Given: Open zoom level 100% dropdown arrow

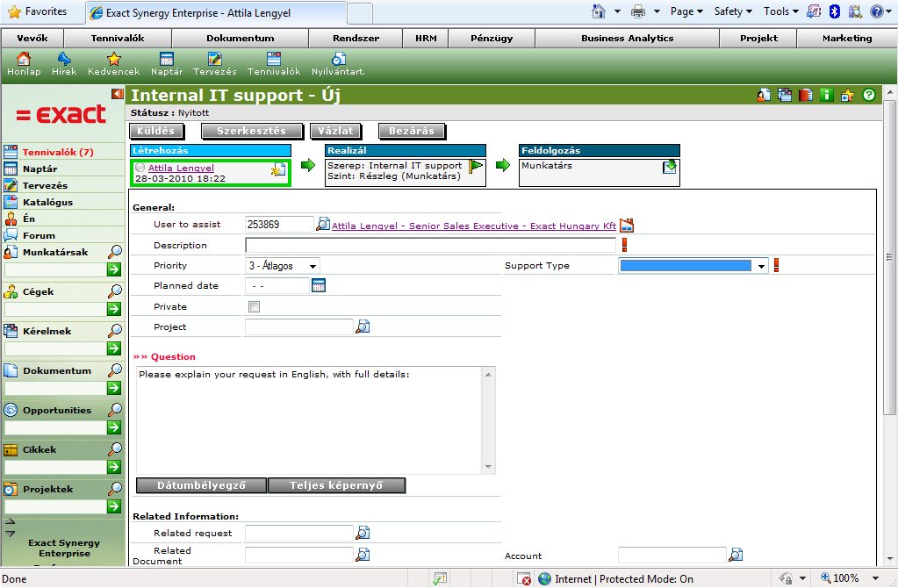Looking at the screenshot, I should [x=875, y=578].
